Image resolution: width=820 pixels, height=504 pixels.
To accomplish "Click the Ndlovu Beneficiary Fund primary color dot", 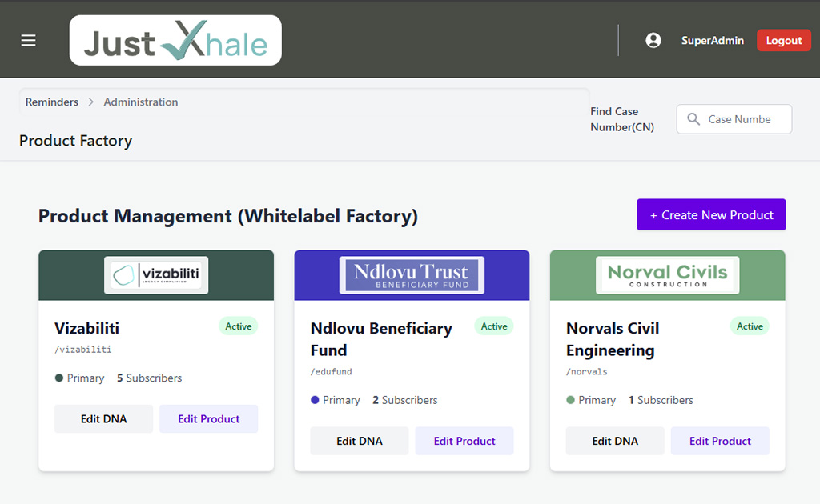I will point(315,400).
